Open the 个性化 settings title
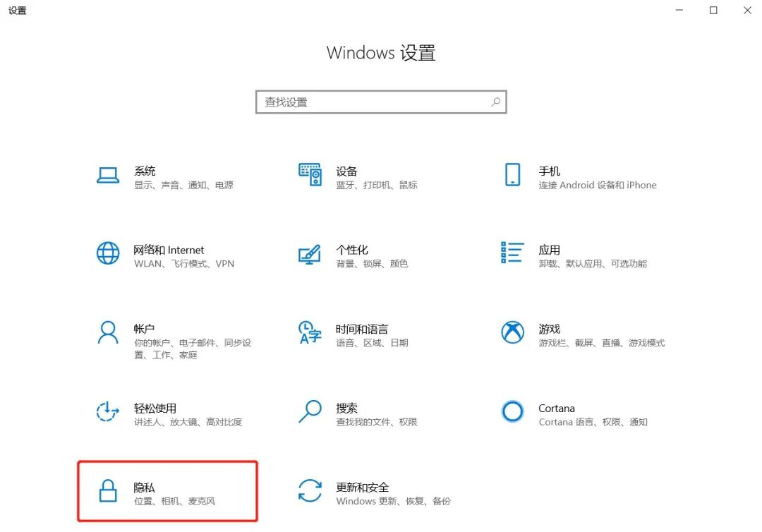762x532 pixels. pos(352,250)
